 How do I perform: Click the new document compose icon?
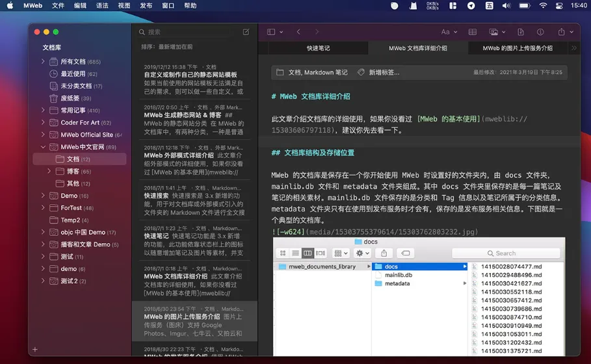point(246,32)
